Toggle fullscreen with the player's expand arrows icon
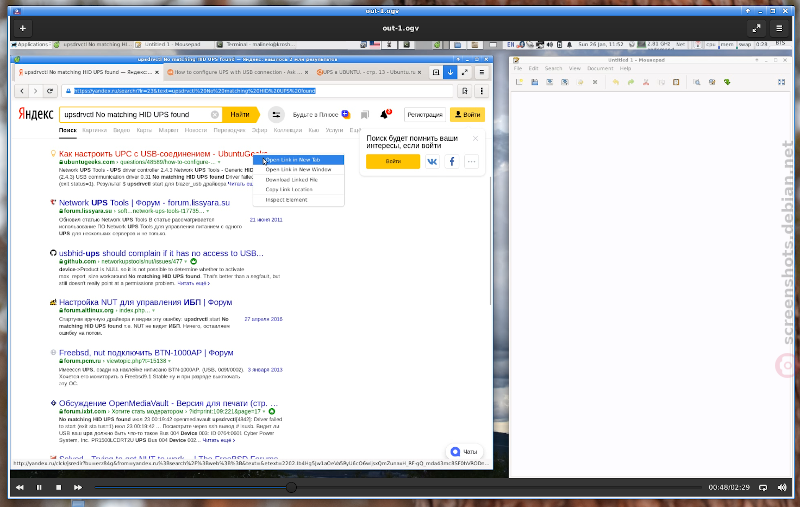800x507 pixels. (x=756, y=29)
